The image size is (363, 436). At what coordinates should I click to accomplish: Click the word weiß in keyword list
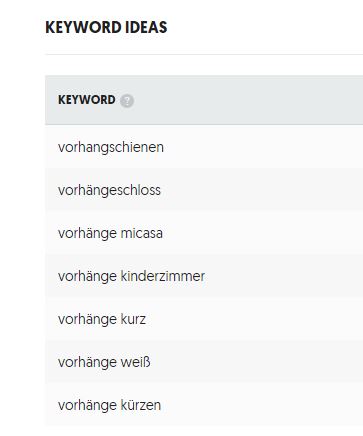[x=136, y=362]
